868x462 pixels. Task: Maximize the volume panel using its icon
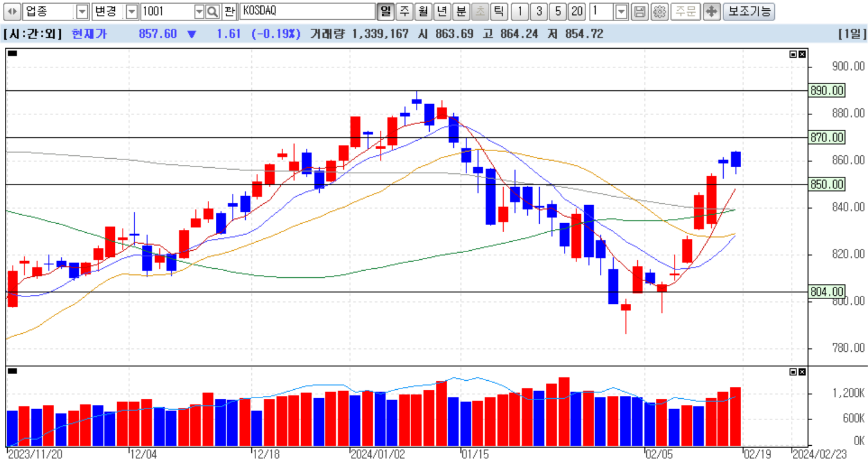(793, 372)
